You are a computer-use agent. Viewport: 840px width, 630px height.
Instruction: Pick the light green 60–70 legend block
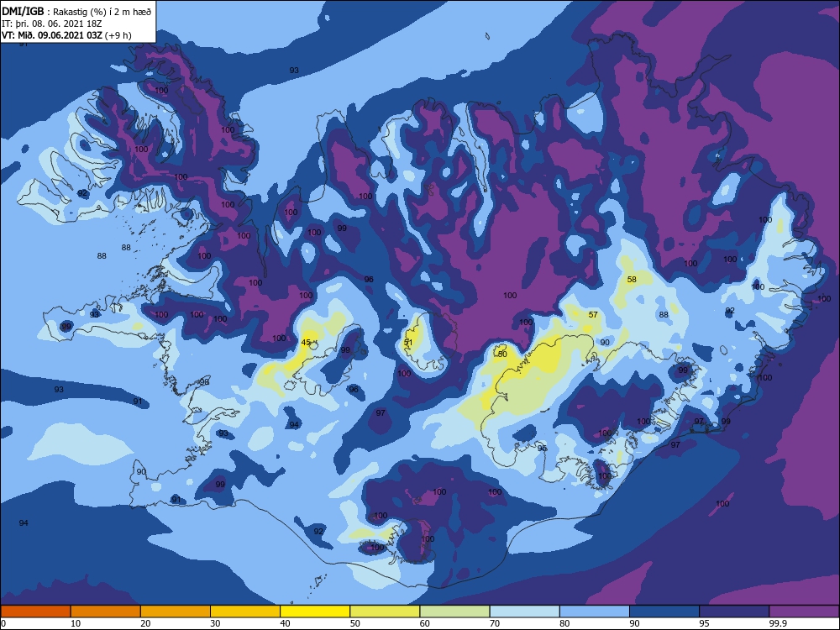[x=454, y=612]
